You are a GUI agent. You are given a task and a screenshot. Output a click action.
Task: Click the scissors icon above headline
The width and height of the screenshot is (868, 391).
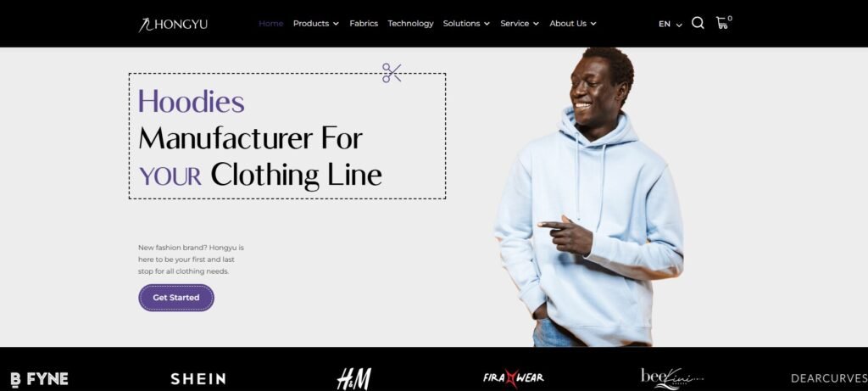click(x=392, y=73)
